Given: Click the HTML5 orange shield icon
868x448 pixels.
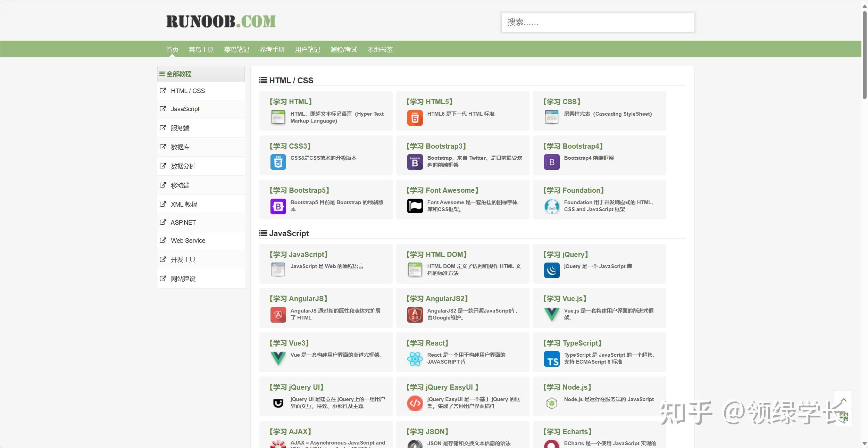Looking at the screenshot, I should [415, 118].
